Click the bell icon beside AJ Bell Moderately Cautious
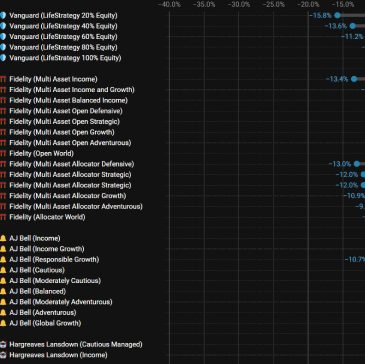This screenshot has height=364, width=365. (x=3, y=281)
